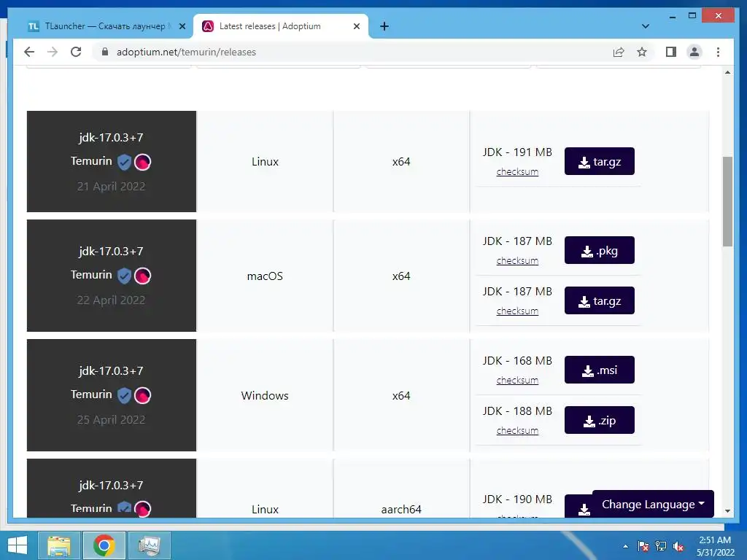The image size is (747, 560).
Task: Click the Chrome taskbar icon
Action: [x=104, y=545]
